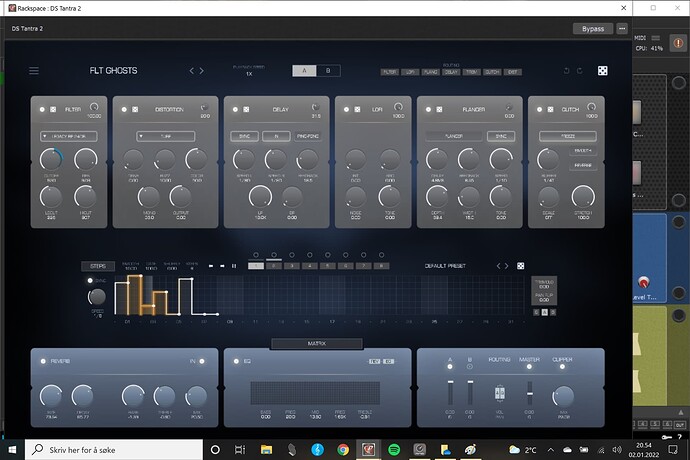Click the Delay mix mini knob

click(316, 107)
